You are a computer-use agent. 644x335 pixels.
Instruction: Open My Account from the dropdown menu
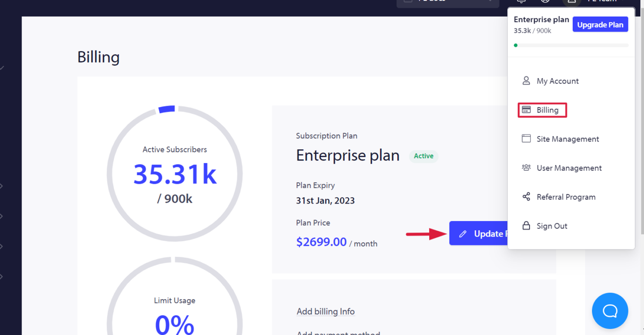558,81
